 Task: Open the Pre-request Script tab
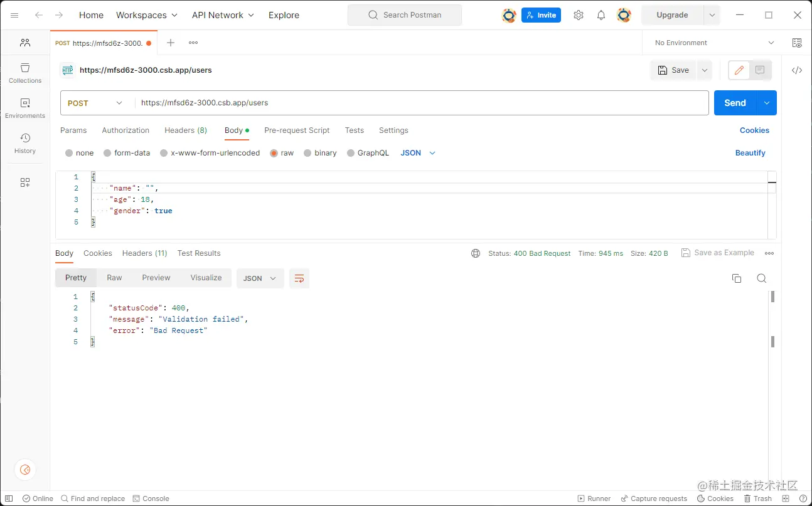[x=297, y=130]
